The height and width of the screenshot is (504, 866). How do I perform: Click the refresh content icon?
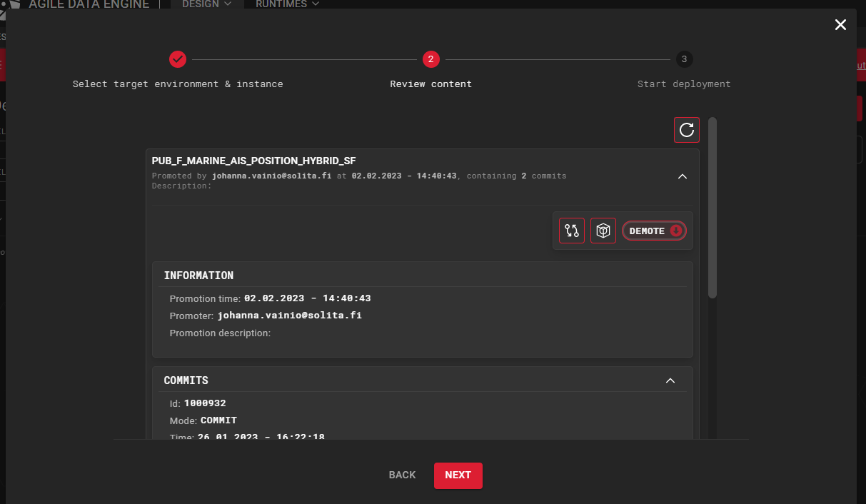point(686,130)
